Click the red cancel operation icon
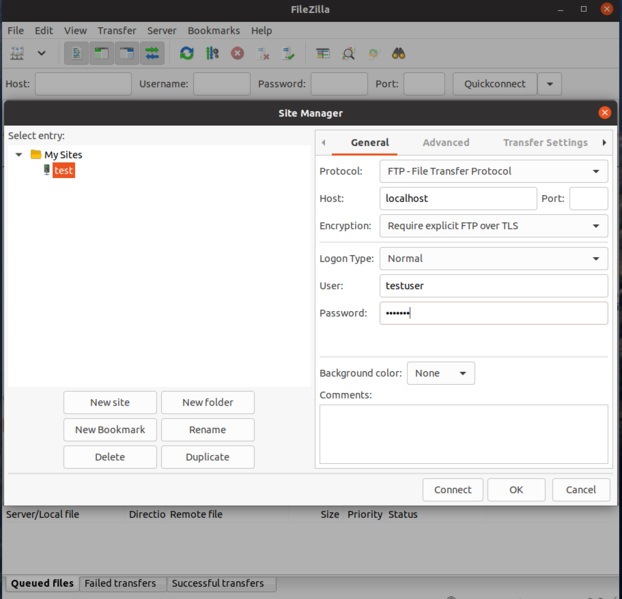 238,53
